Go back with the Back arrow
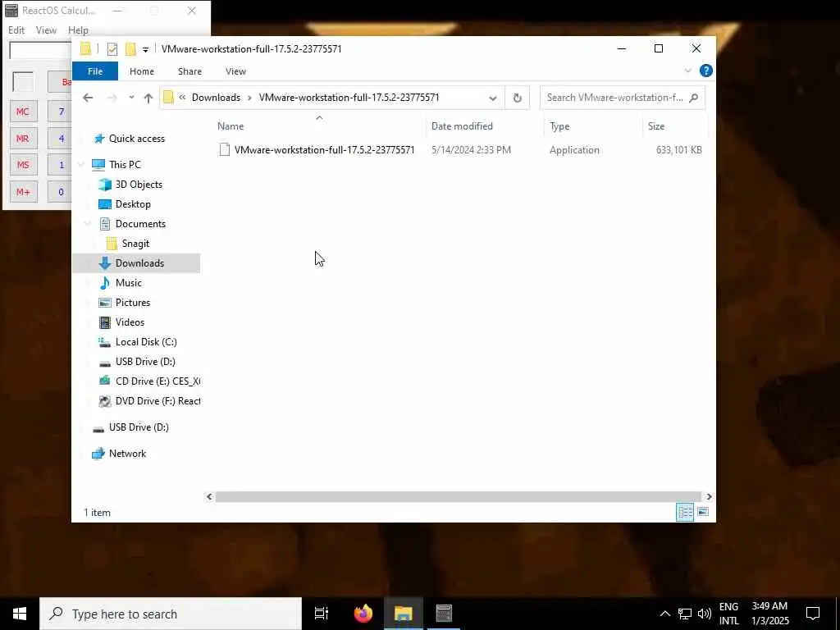840x630 pixels. (x=88, y=98)
